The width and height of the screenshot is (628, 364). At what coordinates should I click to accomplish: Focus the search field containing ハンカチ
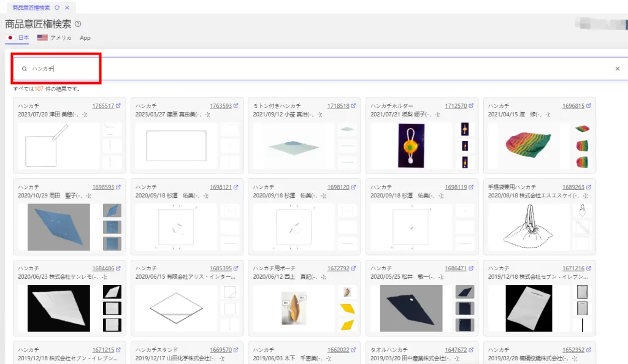[320, 69]
